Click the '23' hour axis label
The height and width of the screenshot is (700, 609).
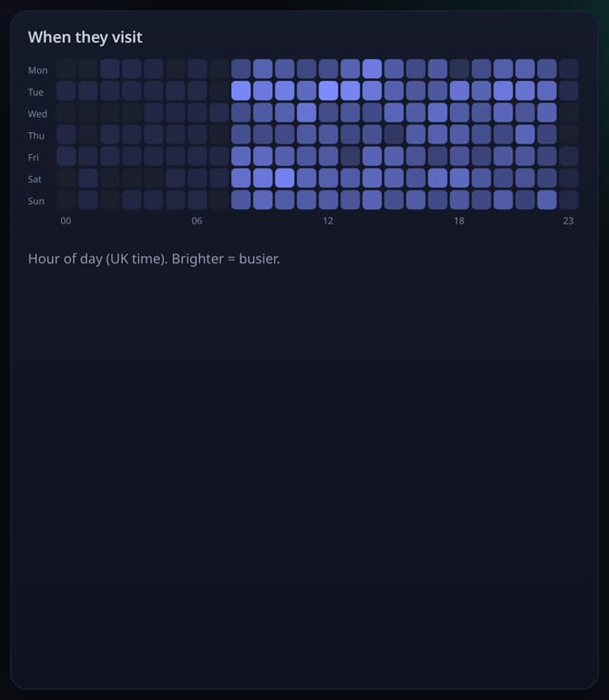(568, 221)
